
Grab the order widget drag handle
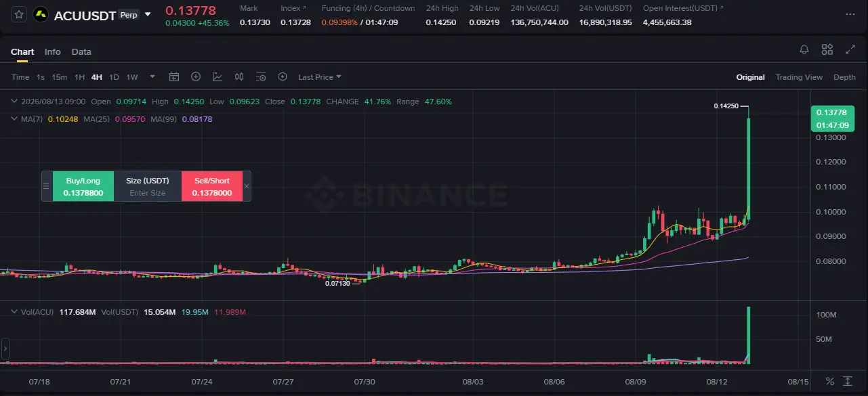[47, 186]
